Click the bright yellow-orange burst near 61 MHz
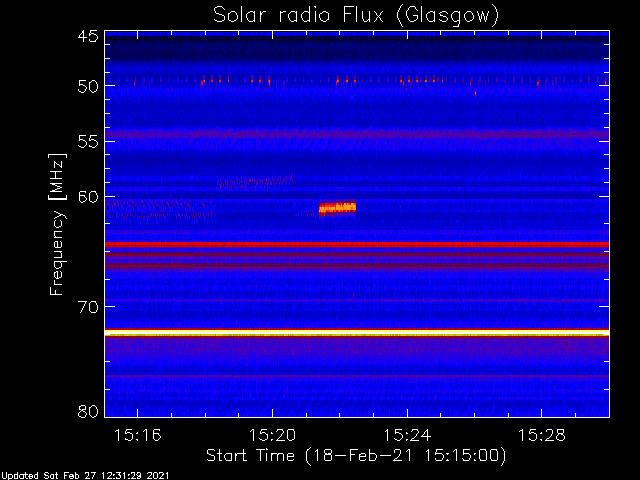This screenshot has height=480, width=640. point(337,209)
